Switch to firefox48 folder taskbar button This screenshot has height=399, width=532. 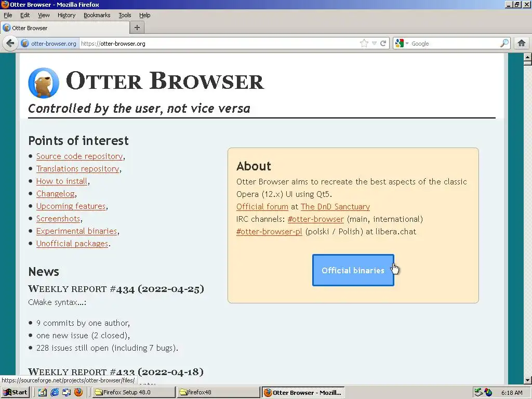point(219,392)
